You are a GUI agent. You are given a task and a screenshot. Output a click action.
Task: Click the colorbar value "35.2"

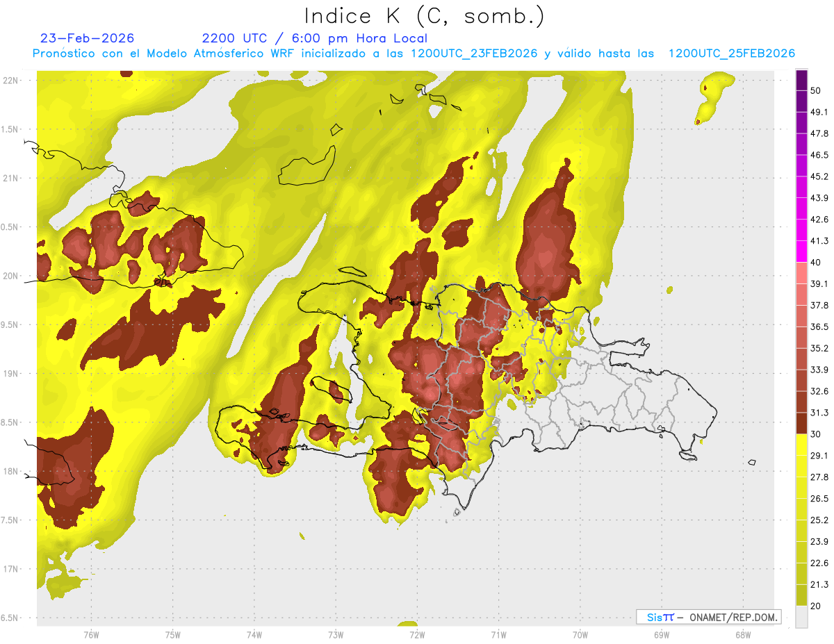819,348
